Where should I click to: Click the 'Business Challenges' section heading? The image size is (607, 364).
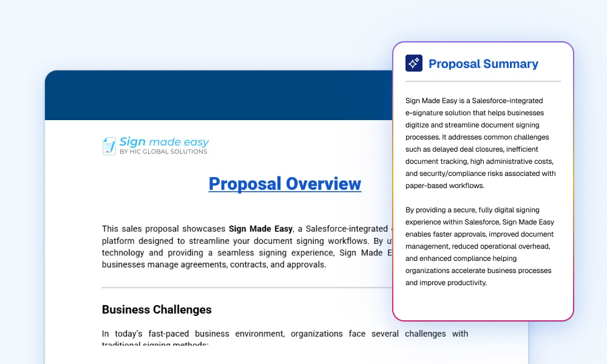point(157,309)
